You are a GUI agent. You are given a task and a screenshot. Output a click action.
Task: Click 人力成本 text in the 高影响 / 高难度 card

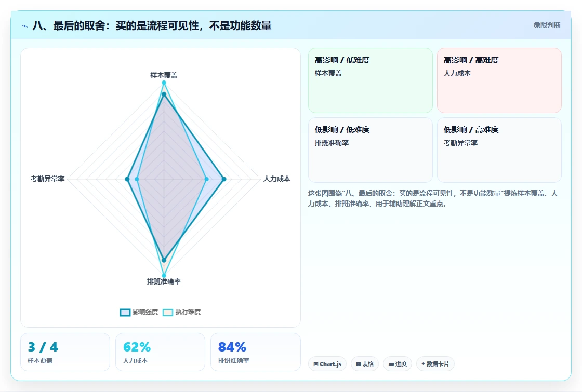coord(457,73)
